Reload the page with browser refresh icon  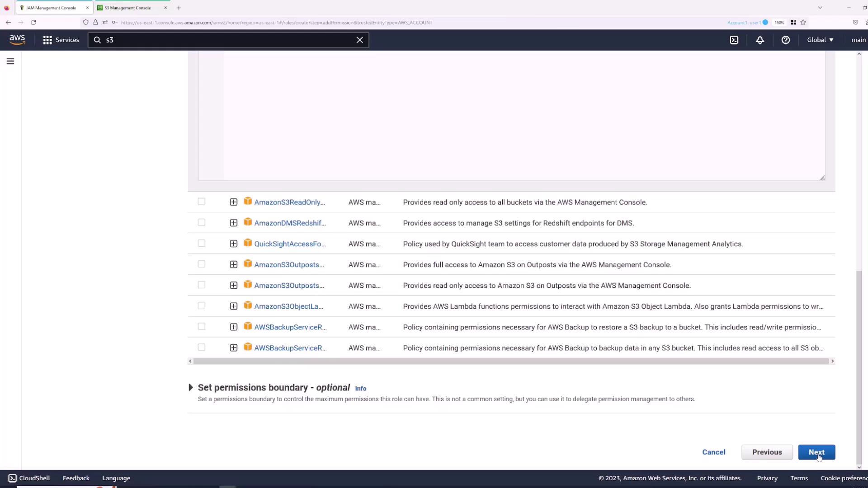click(33, 22)
